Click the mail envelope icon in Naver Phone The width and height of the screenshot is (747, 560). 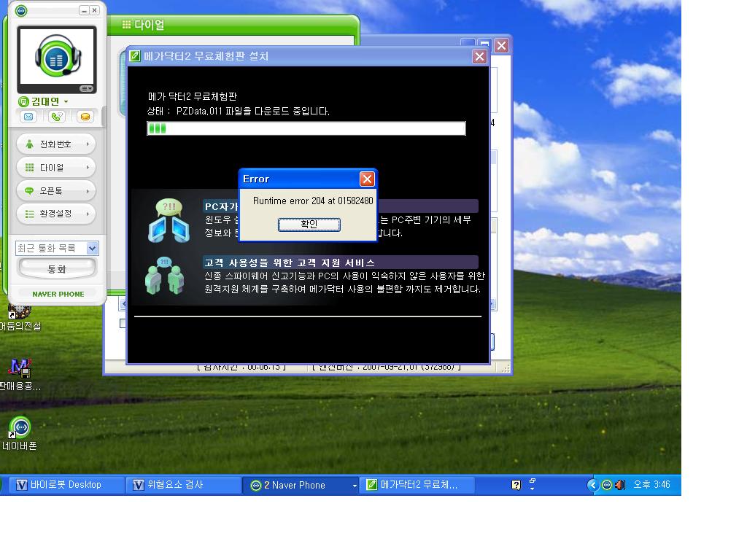point(28,117)
